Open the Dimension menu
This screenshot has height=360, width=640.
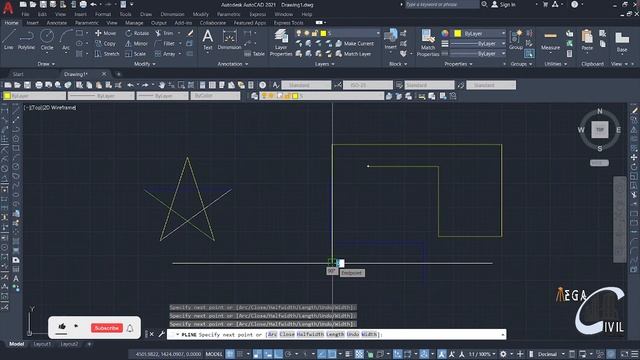pos(172,14)
